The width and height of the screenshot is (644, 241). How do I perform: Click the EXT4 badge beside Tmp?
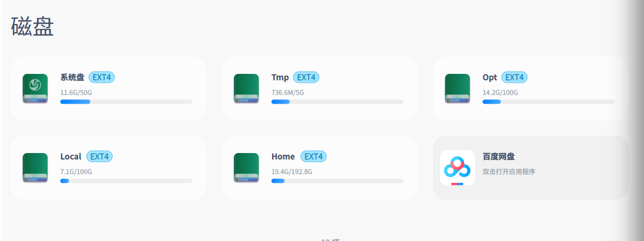pyautogui.click(x=306, y=77)
